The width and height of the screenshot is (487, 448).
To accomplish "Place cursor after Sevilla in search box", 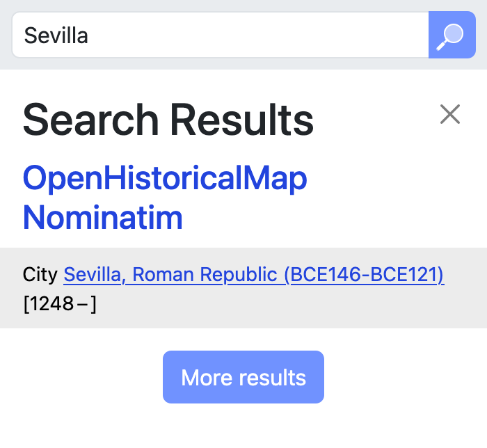I will tap(90, 35).
